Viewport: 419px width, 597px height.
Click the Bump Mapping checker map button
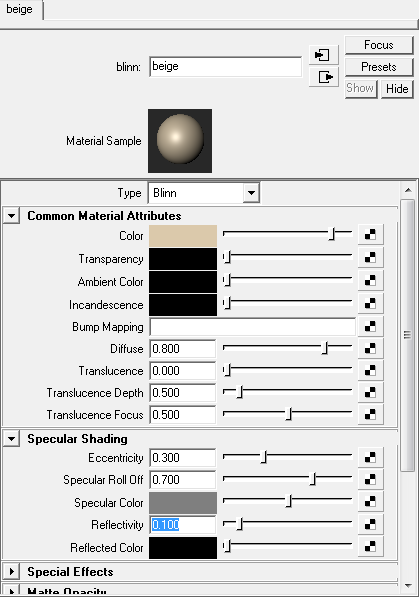tap(370, 327)
